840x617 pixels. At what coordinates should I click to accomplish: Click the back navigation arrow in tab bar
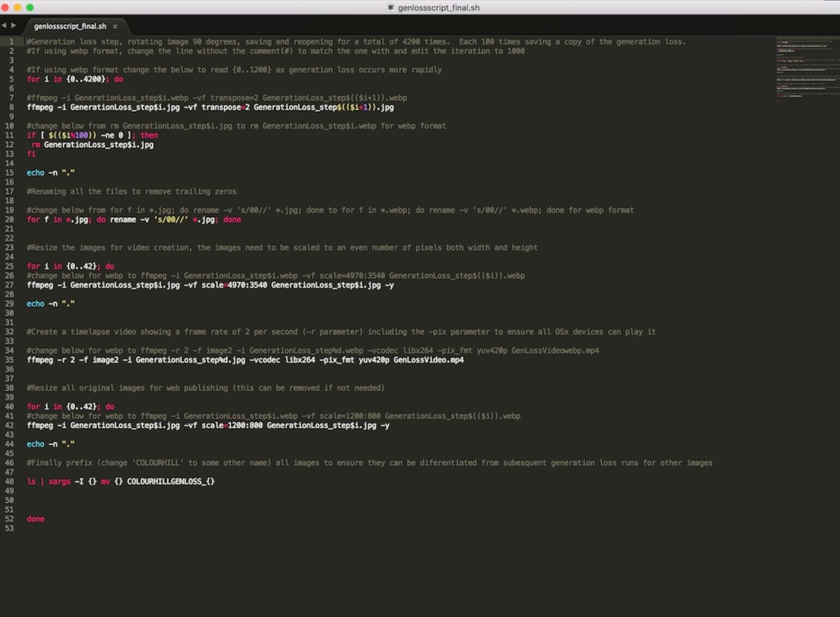click(5, 25)
